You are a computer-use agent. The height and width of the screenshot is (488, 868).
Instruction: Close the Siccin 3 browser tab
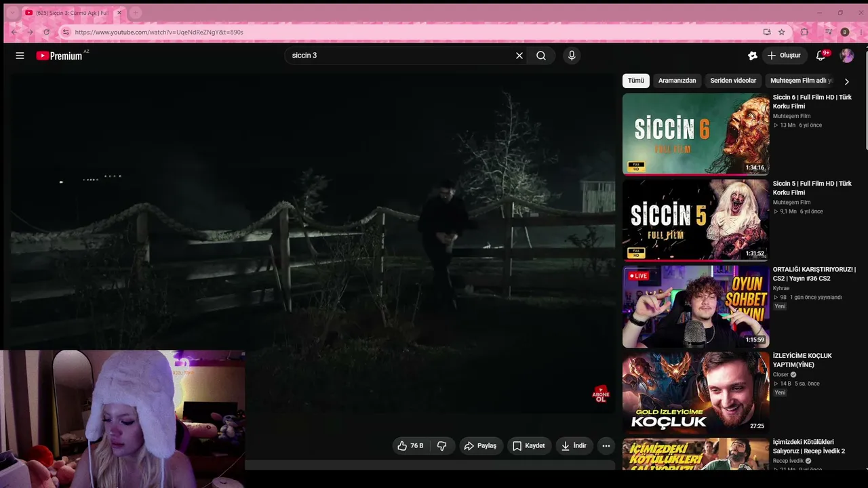pos(119,13)
